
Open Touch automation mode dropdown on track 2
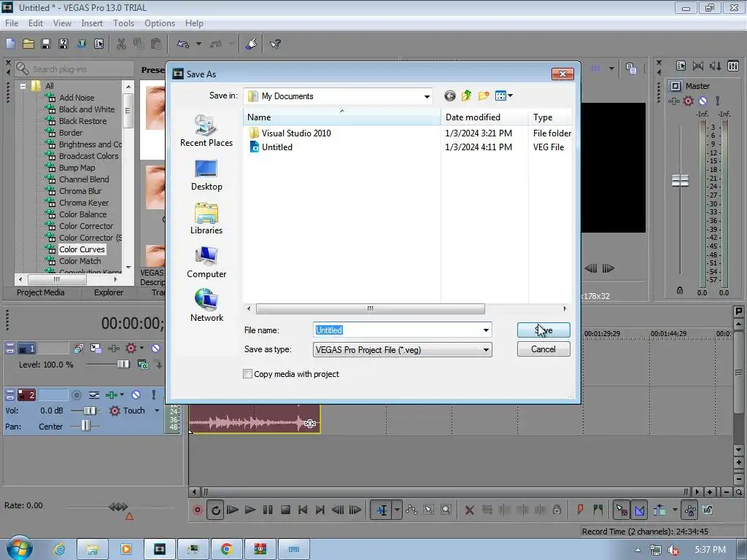(157, 411)
